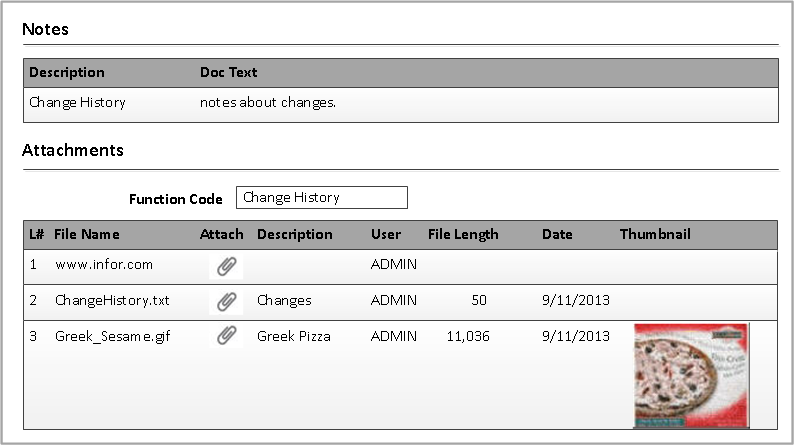This screenshot has width=794, height=445.
Task: Click the Greek Pizza description cell
Action: 293,336
